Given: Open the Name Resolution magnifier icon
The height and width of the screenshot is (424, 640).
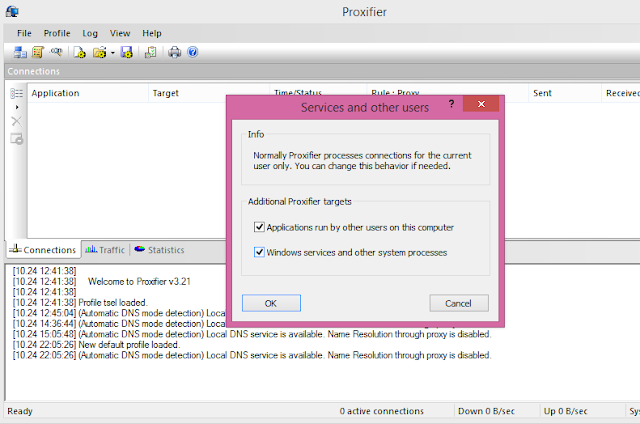Looking at the screenshot, I should click(56, 52).
